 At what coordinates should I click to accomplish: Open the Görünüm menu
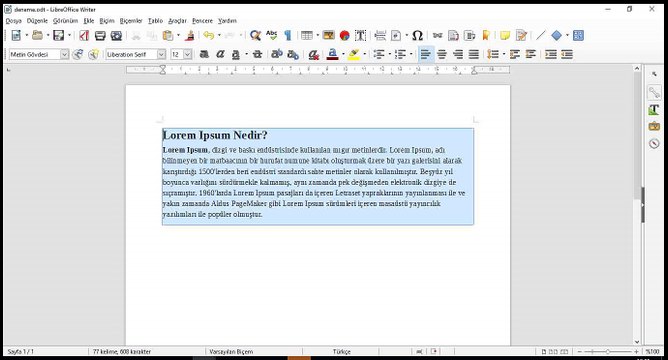pos(65,20)
